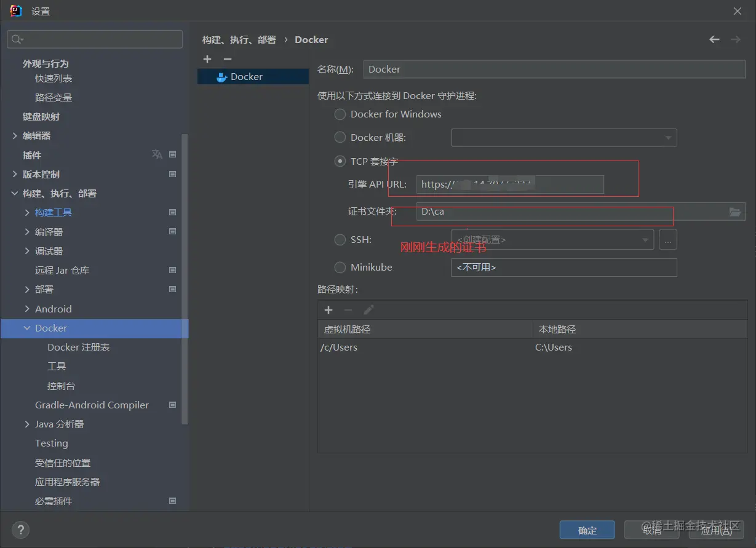Open the 受信任的位置 settings page
756x548 pixels.
click(x=63, y=463)
